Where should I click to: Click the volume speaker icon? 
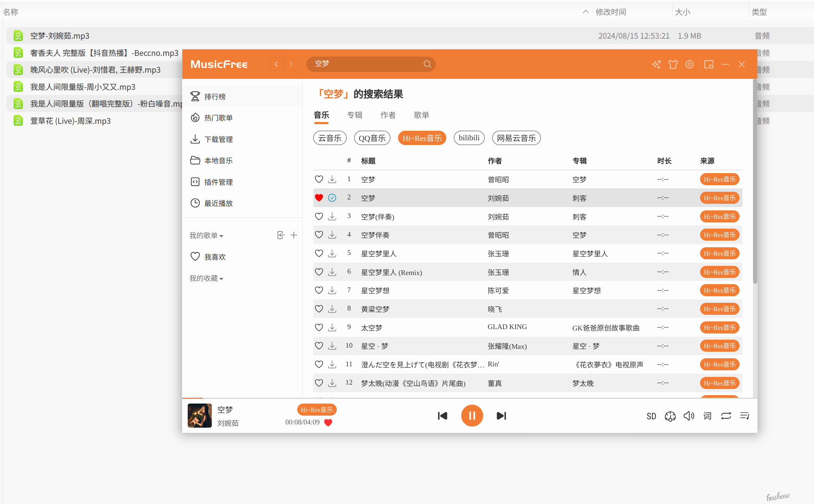click(x=689, y=416)
